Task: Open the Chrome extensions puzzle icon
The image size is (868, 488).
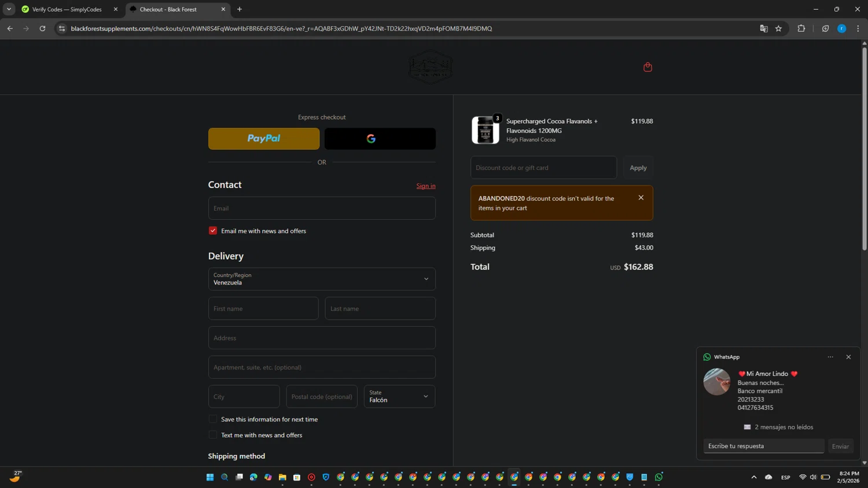Action: coord(801,28)
